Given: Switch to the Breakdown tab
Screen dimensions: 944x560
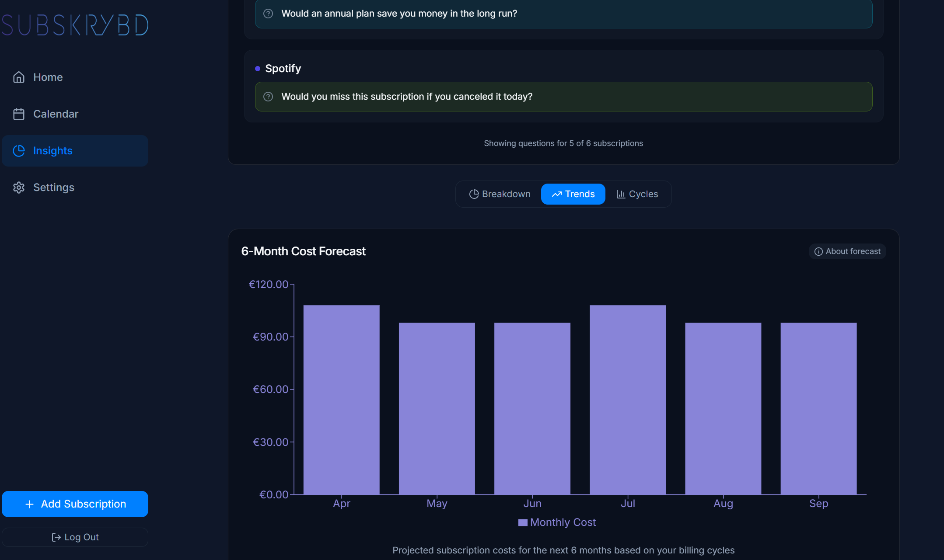Looking at the screenshot, I should coord(500,194).
